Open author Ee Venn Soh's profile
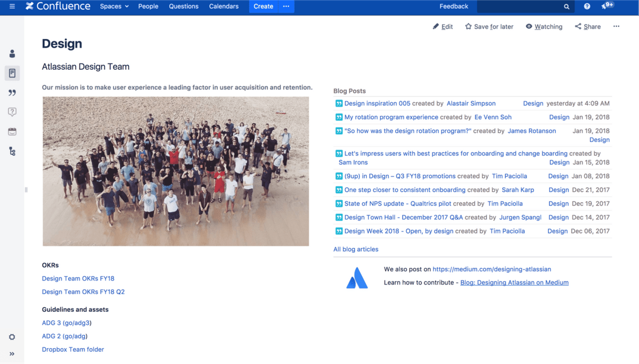 coord(493,117)
